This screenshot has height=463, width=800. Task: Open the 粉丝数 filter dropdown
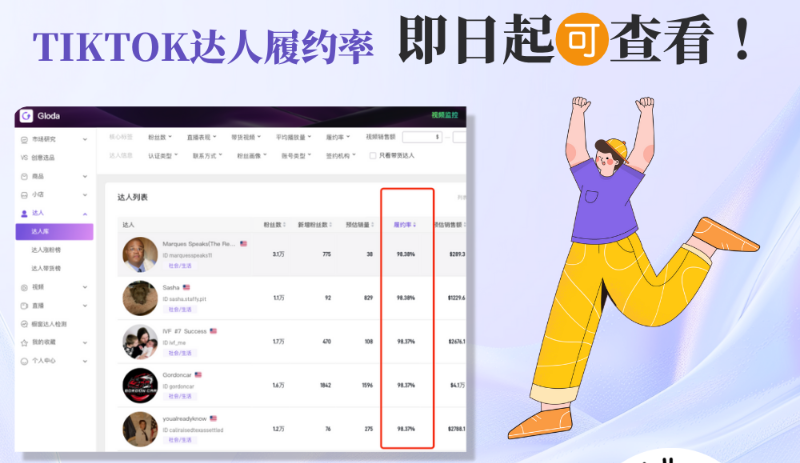pos(160,137)
